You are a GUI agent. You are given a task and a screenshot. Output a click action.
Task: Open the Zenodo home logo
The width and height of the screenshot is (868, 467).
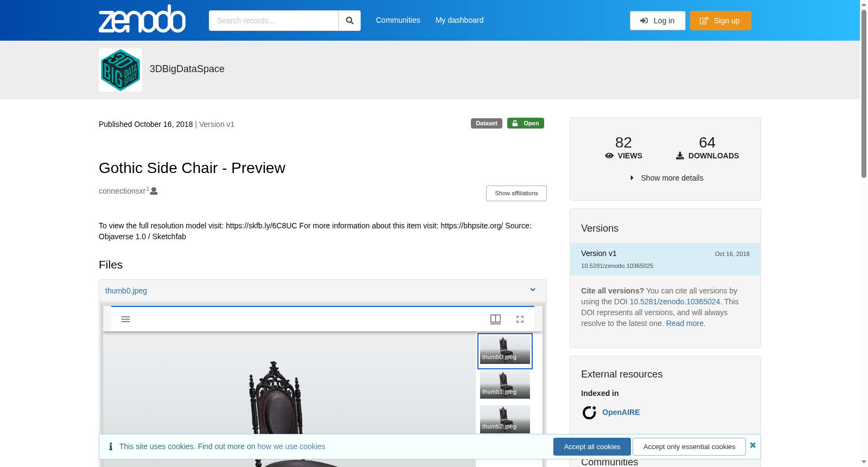coord(142,19)
